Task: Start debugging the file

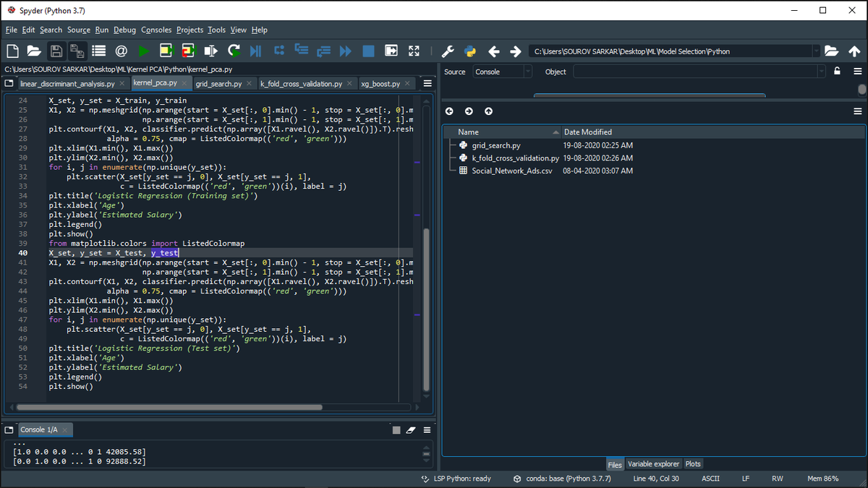Action: 255,51
